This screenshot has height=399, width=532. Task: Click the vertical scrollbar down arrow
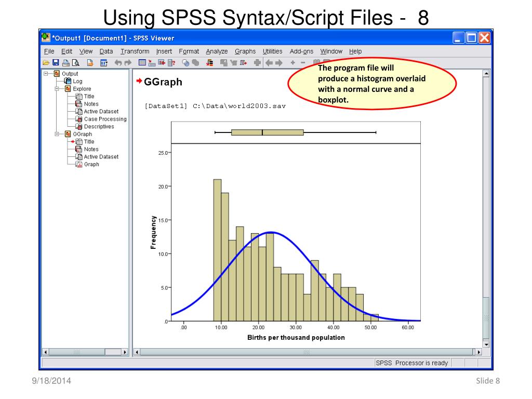[x=486, y=344]
